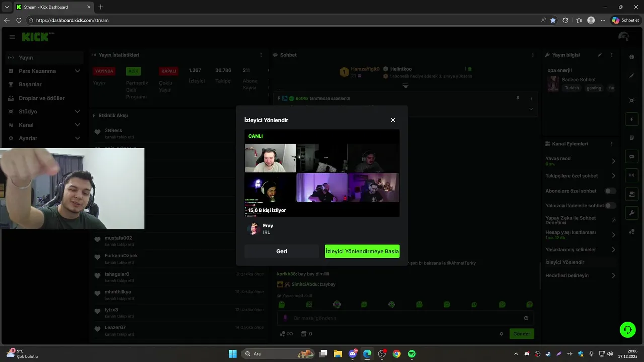Click the info icon in the right rail
The width and height of the screenshot is (644, 362).
click(632, 57)
